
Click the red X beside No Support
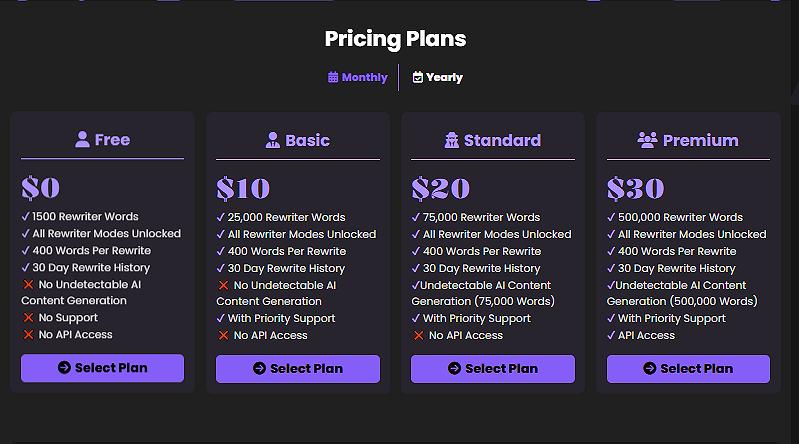click(28, 318)
